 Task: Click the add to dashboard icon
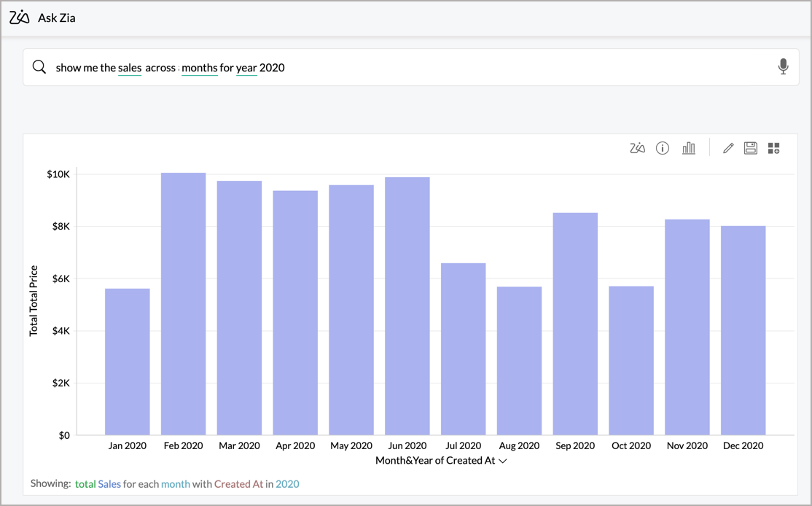tap(773, 149)
